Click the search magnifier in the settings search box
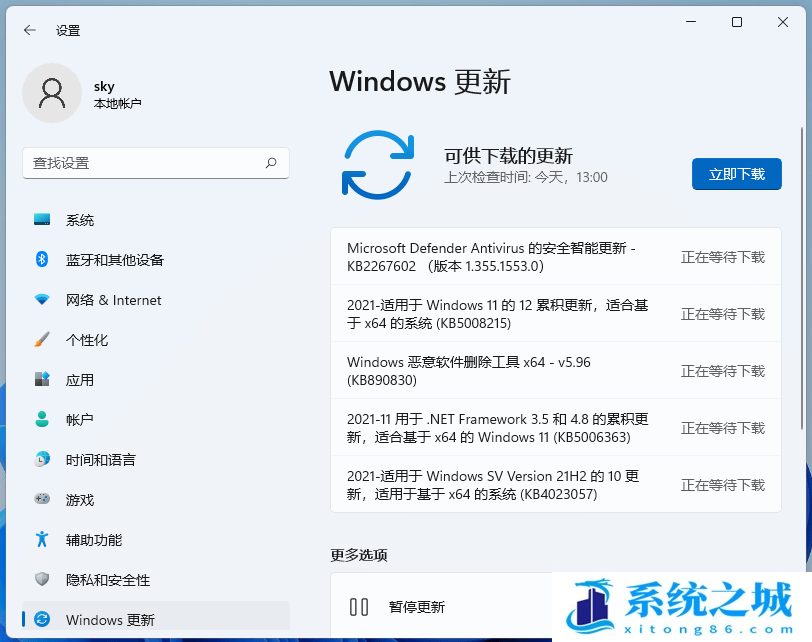Screen dimensions: 812x642 coord(272,163)
